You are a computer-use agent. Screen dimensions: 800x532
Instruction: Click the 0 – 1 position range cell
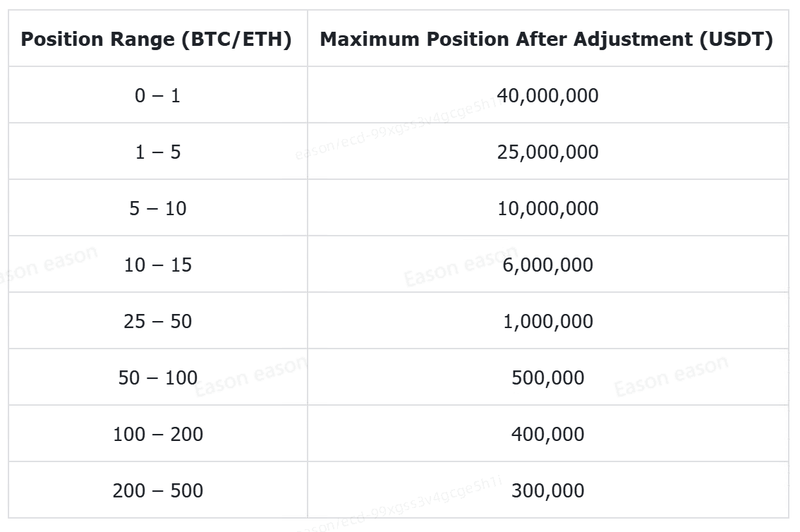[x=158, y=95]
